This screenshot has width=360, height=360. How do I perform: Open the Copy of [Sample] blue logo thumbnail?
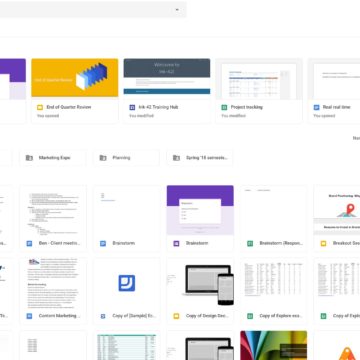click(127, 283)
